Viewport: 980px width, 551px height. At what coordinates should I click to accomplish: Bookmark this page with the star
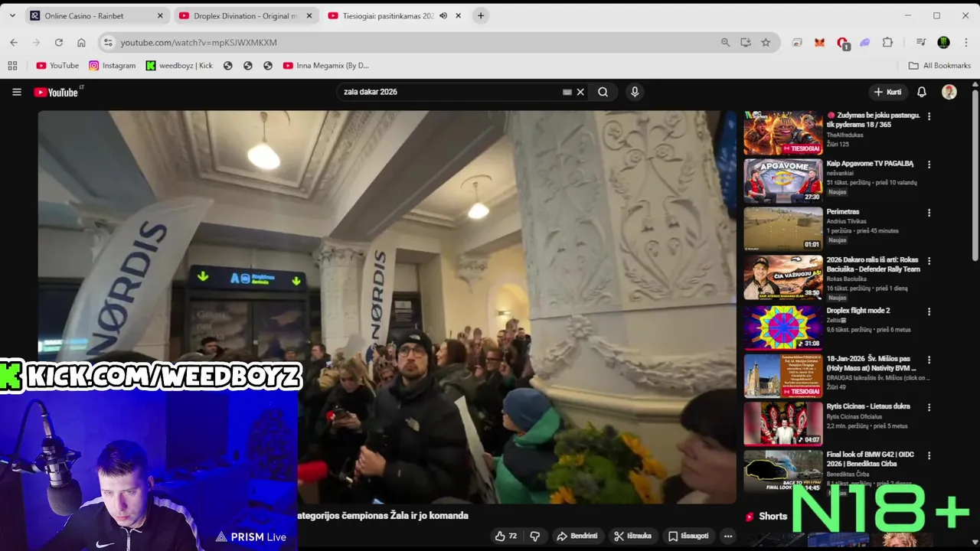pyautogui.click(x=766, y=42)
